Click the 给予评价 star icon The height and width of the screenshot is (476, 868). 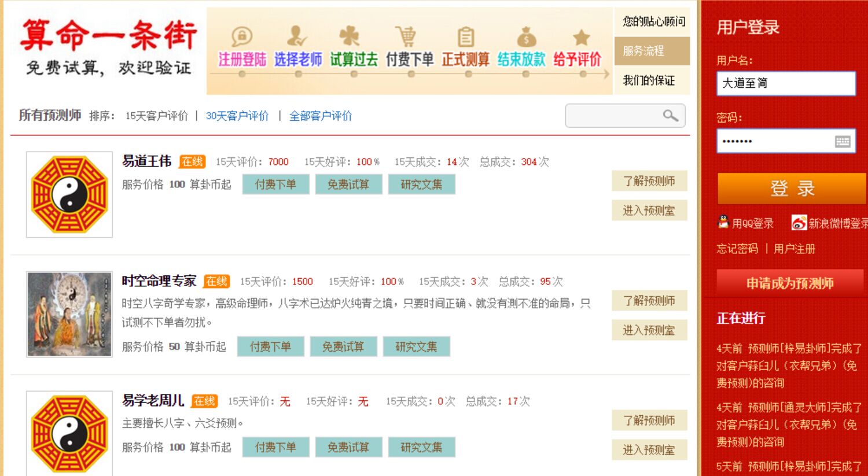(581, 38)
